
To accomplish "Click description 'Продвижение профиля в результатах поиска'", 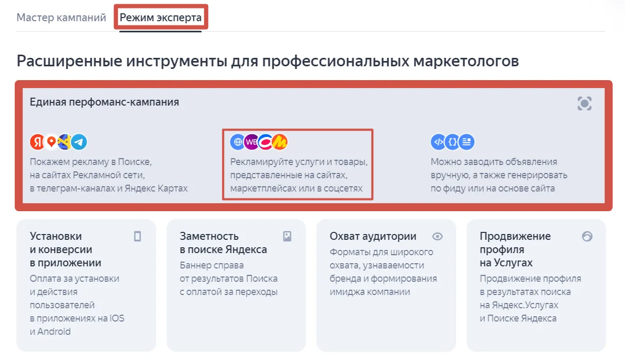I will (530, 285).
